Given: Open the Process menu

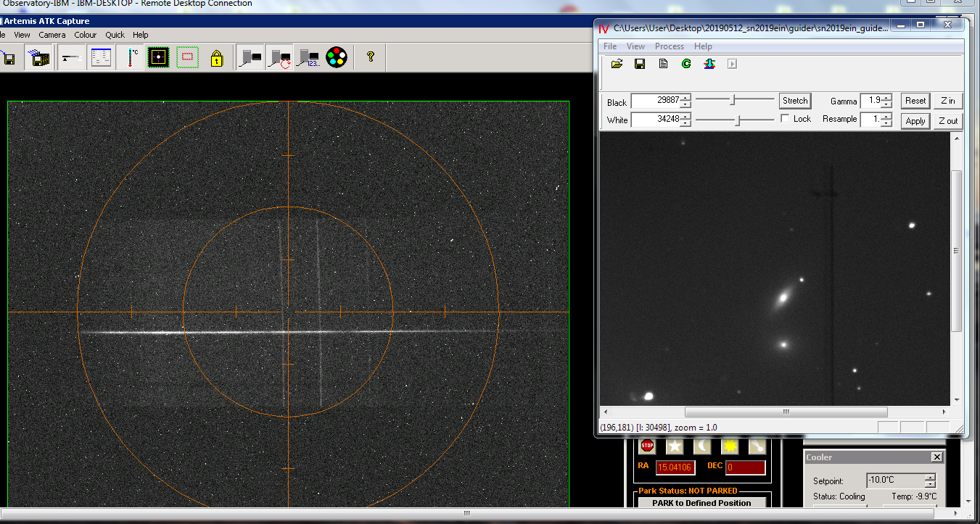Looking at the screenshot, I should 669,46.
